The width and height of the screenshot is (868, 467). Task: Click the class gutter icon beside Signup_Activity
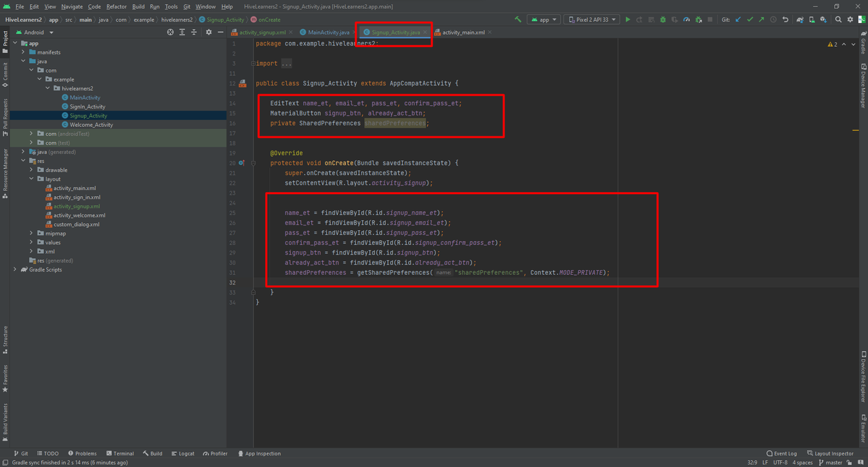coord(242,83)
